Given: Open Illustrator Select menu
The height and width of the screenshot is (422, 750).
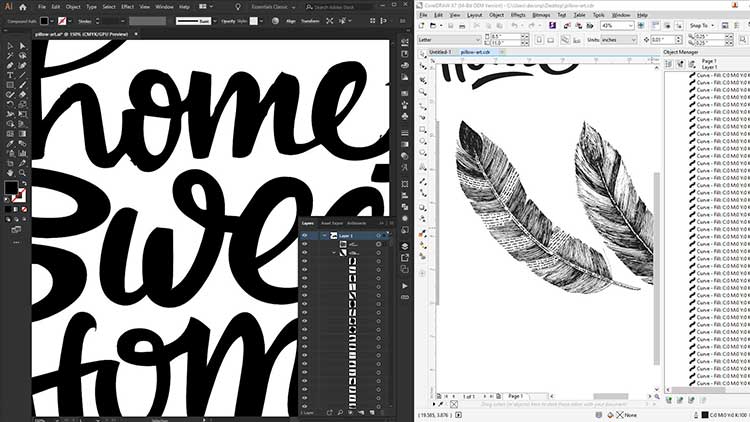Looking at the screenshot, I should pos(109,7).
